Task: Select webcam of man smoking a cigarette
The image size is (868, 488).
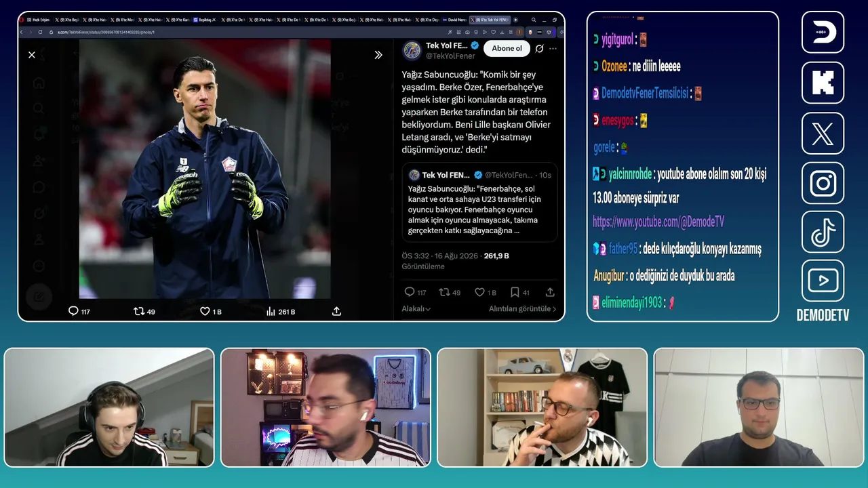Action: point(542,407)
